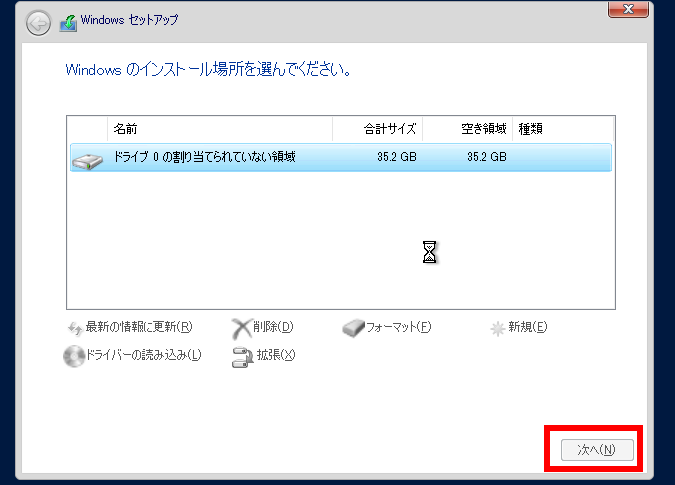Click the format drive icon

click(353, 328)
